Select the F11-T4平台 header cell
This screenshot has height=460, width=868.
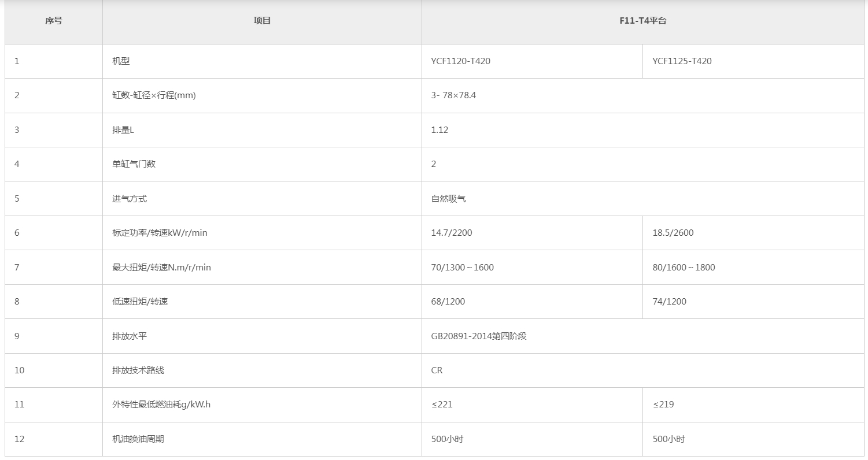click(643, 21)
